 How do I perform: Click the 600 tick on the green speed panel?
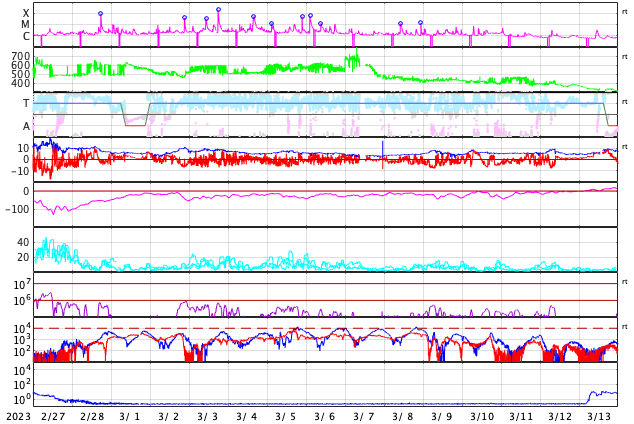[21, 65]
